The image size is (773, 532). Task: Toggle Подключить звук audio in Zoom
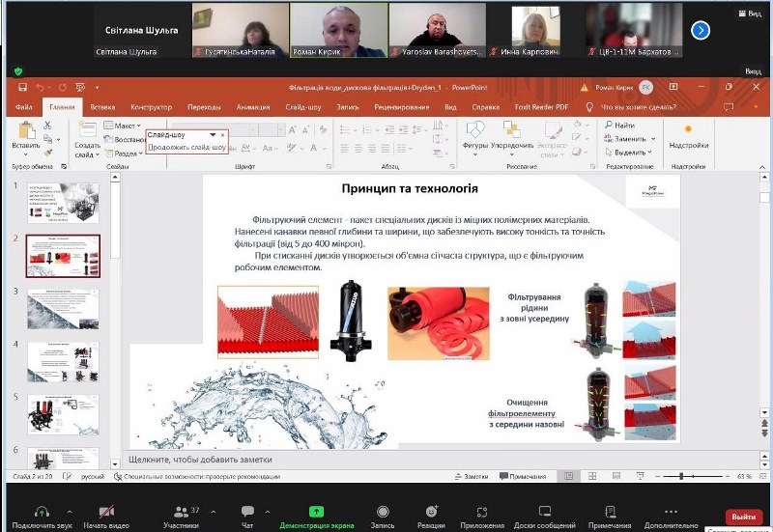[42, 517]
